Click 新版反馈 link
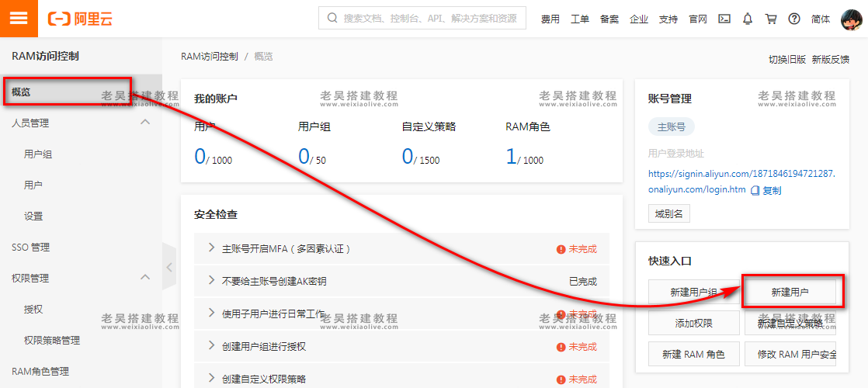Screen dimensions: 868x388 pos(831,60)
